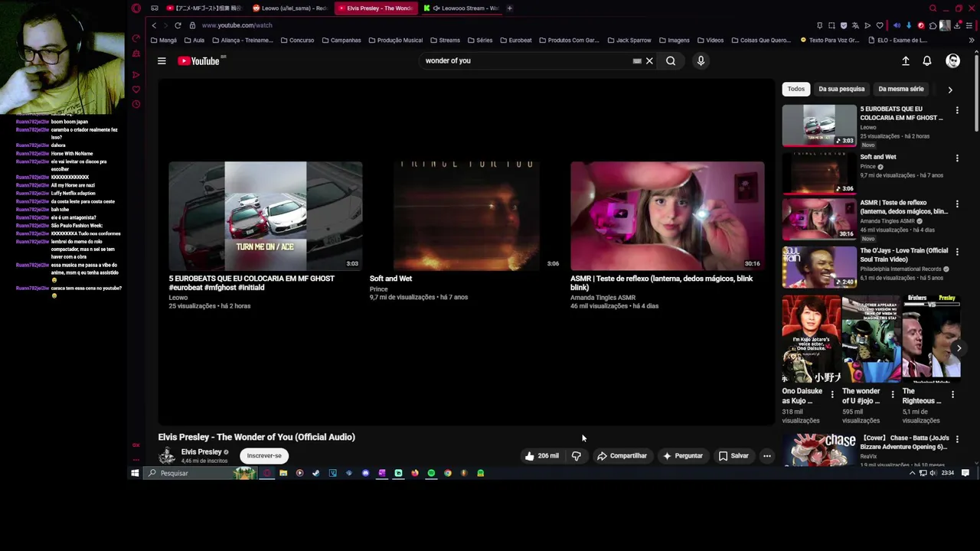Open the Amanda Tingles ASMR channel link
This screenshot has width=980, height=551.
coord(603,297)
